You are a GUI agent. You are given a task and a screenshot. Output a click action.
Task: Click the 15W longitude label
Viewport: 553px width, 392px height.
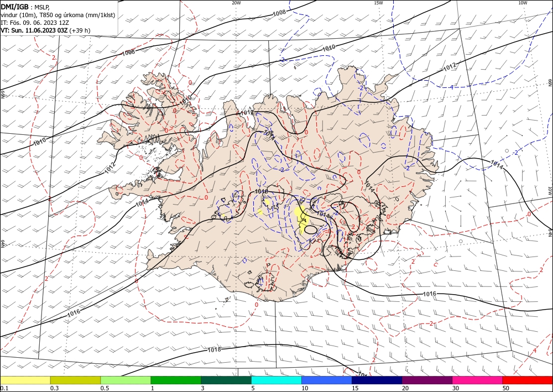(378, 3)
